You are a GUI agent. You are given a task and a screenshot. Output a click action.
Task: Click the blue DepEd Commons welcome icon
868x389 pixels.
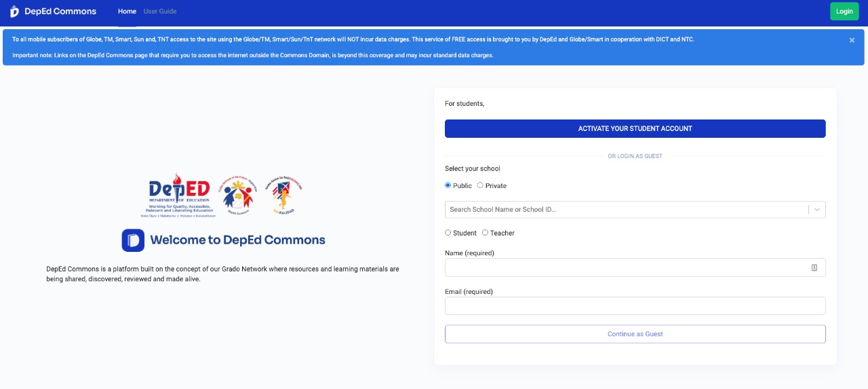[x=133, y=240]
